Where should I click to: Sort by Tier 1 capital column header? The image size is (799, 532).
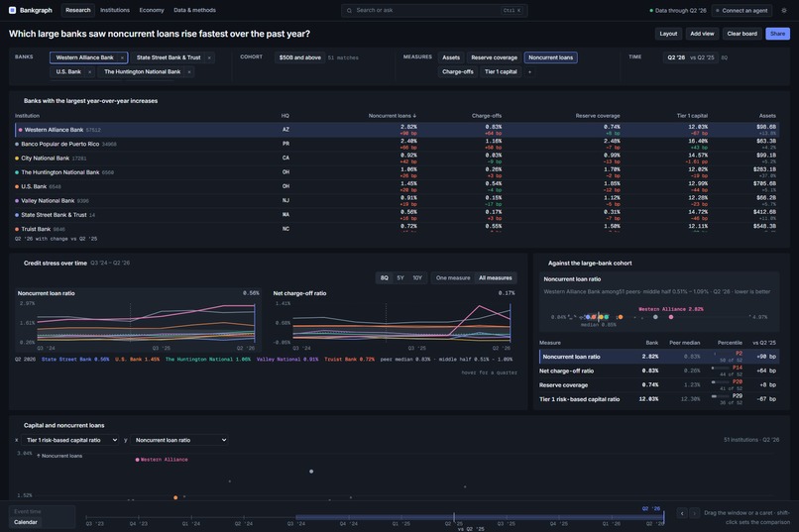pyautogui.click(x=692, y=116)
